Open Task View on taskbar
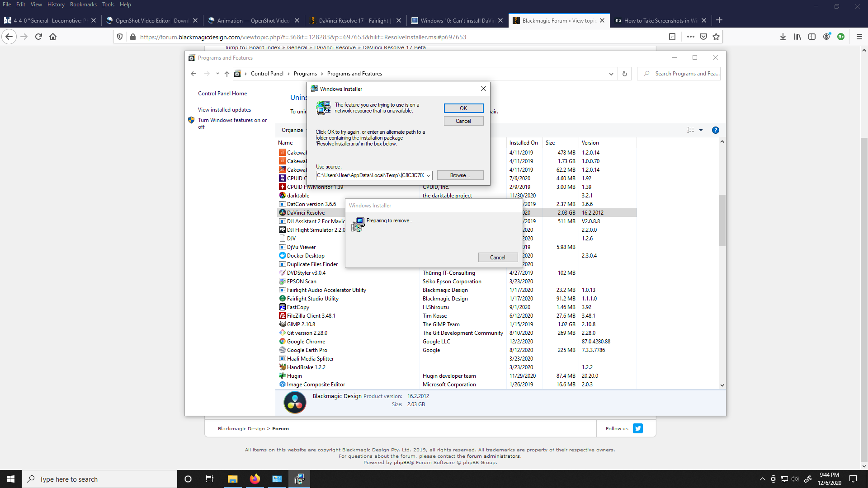868x488 pixels. tap(210, 479)
